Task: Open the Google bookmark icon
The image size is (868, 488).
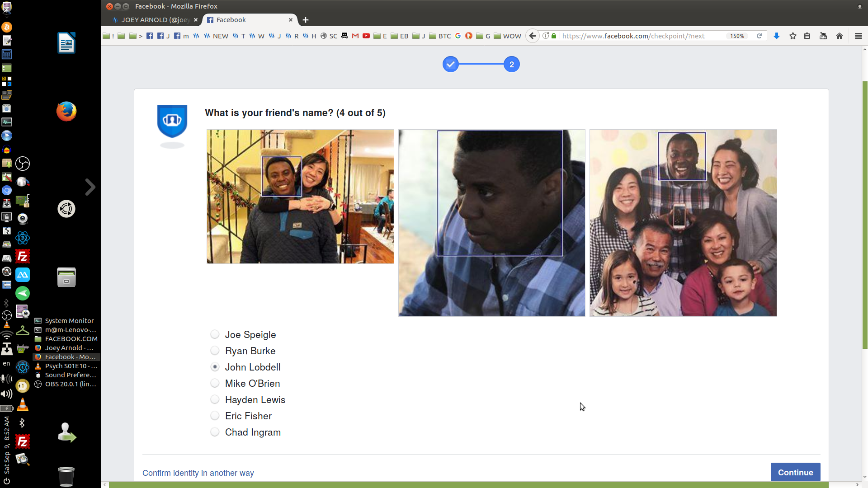Action: 458,36
